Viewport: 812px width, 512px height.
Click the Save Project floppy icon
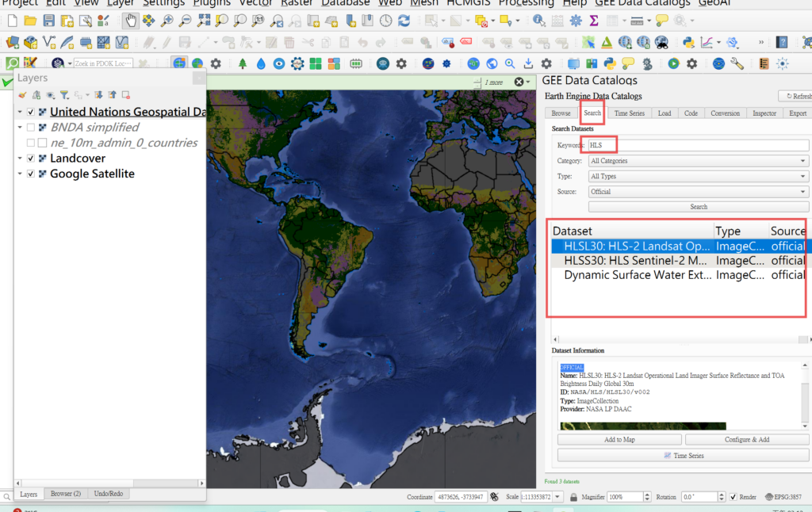point(49,21)
